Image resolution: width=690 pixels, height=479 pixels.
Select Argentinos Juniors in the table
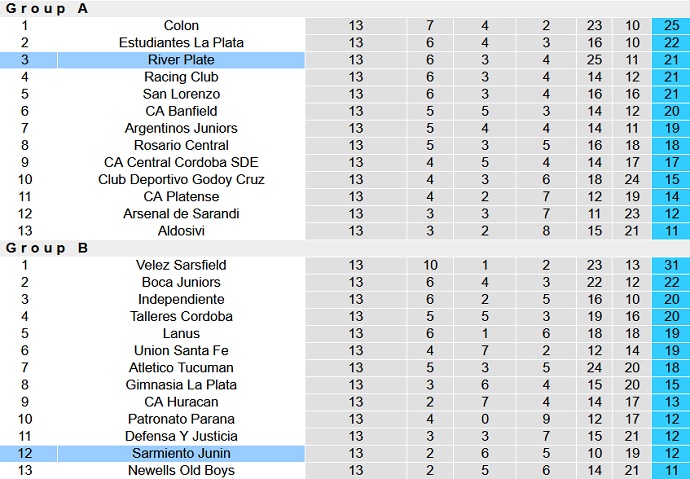(181, 128)
